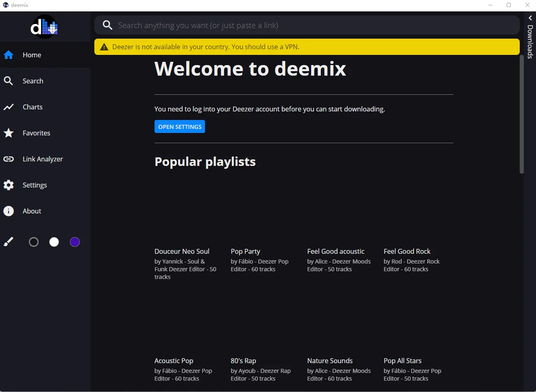The image size is (536, 392).
Task: Select Charts from the navigation menu
Action: 32,107
